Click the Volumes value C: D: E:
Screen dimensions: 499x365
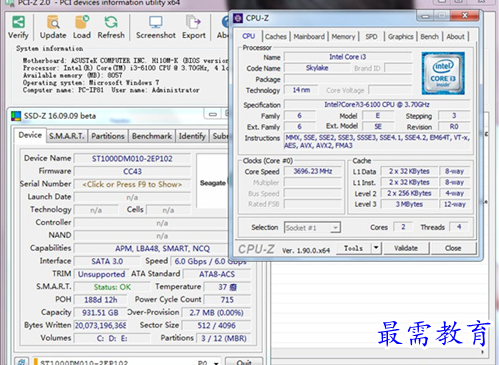click(x=112, y=338)
